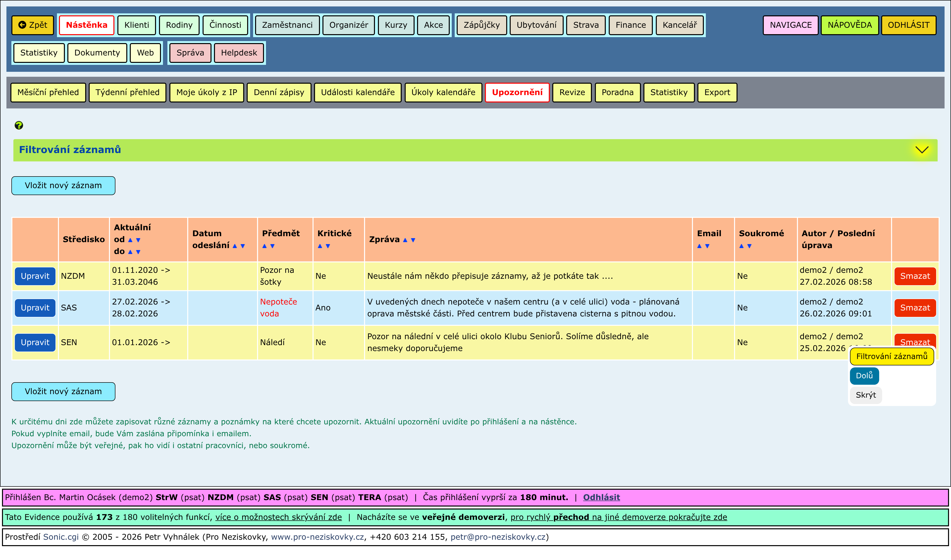Sort Aktuální od ascending arrow

point(130,240)
